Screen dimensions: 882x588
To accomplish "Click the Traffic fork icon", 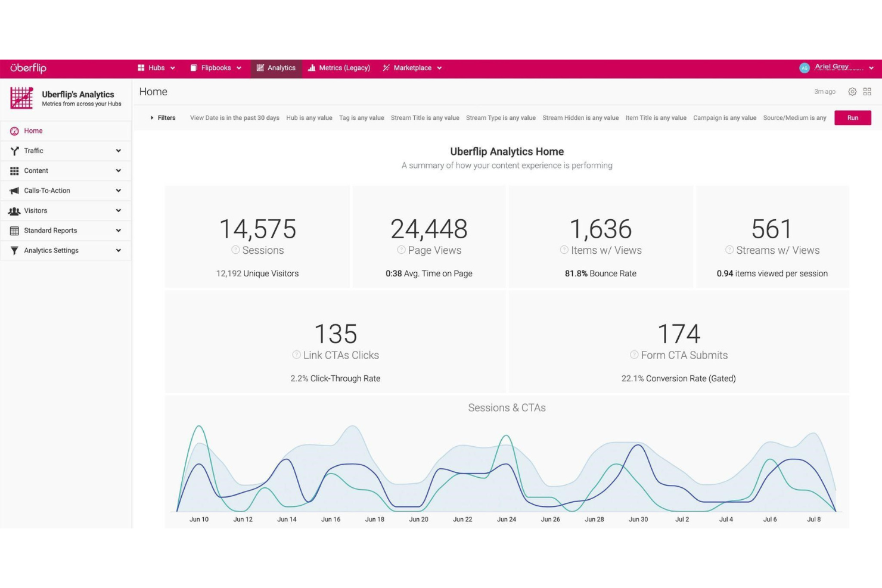I will (x=14, y=151).
